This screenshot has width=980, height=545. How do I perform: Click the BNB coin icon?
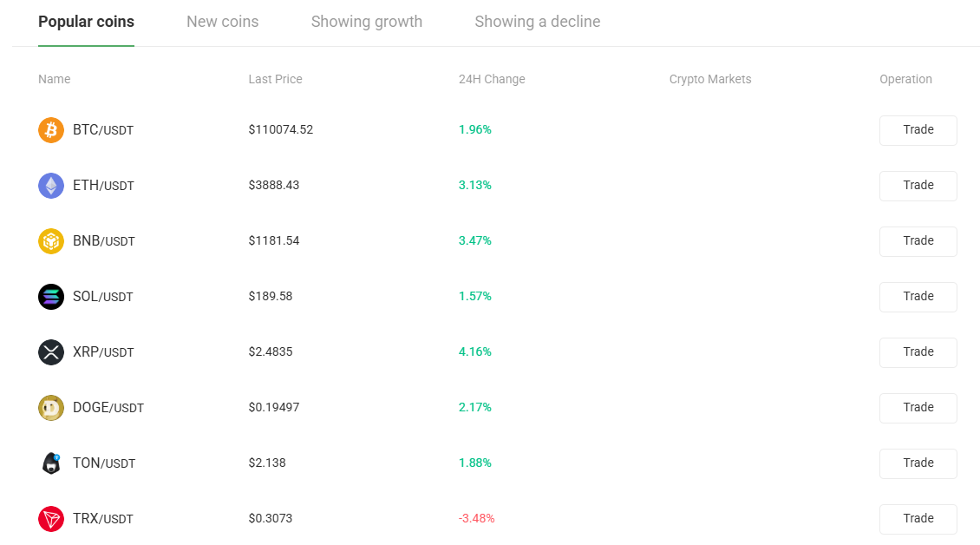51,241
